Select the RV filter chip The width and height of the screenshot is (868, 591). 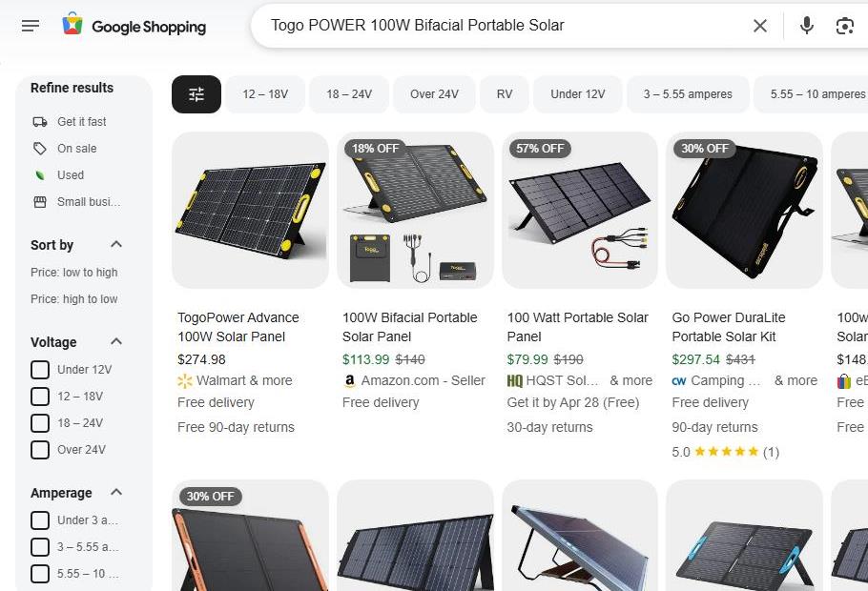coord(505,94)
